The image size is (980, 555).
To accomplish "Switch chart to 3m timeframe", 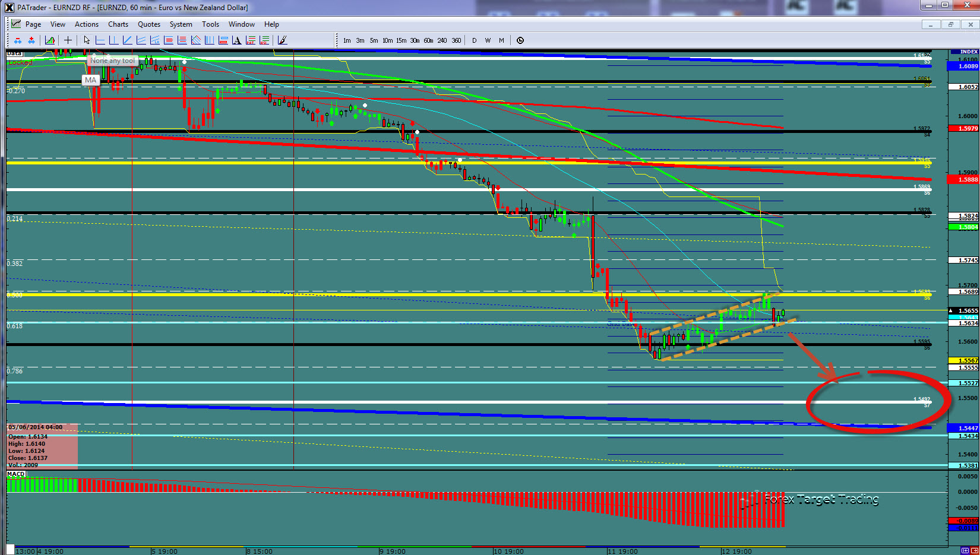I will 361,41.
